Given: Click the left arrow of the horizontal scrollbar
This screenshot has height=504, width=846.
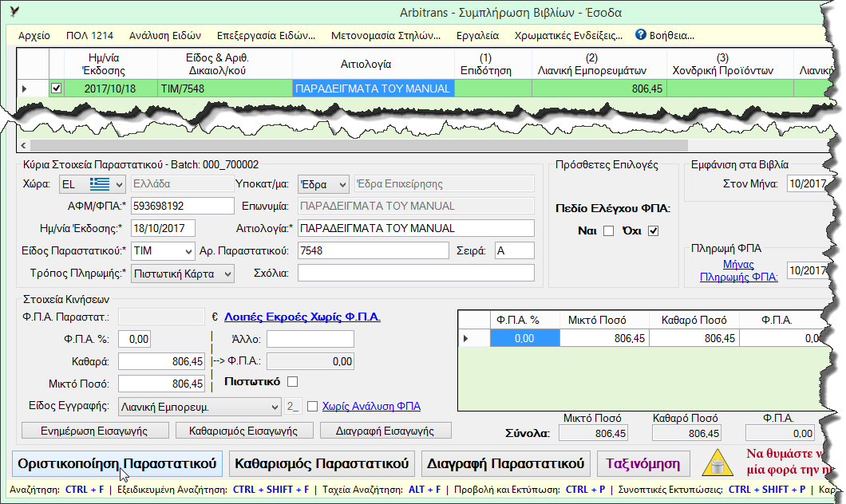Looking at the screenshot, I should point(23,146).
